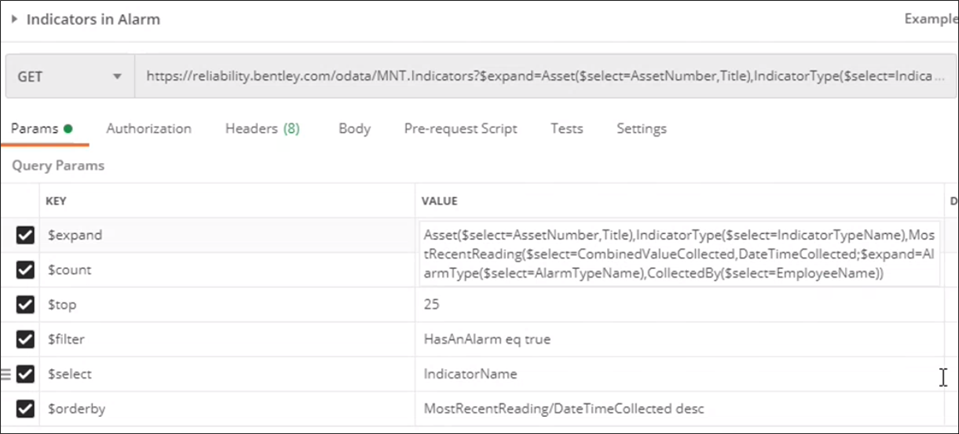
Task: Uncheck the $count parameter checkbox
Action: [26, 270]
